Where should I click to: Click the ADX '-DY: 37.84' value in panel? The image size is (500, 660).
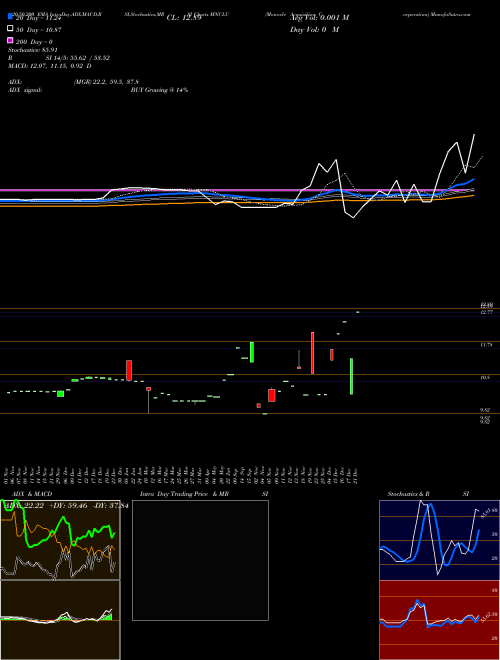coord(113,506)
